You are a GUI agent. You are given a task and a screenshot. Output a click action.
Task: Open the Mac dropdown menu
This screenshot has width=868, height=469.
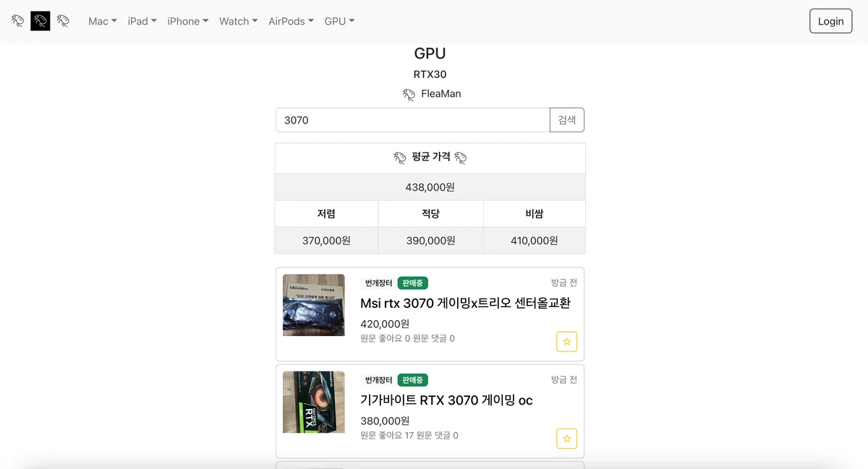[103, 21]
